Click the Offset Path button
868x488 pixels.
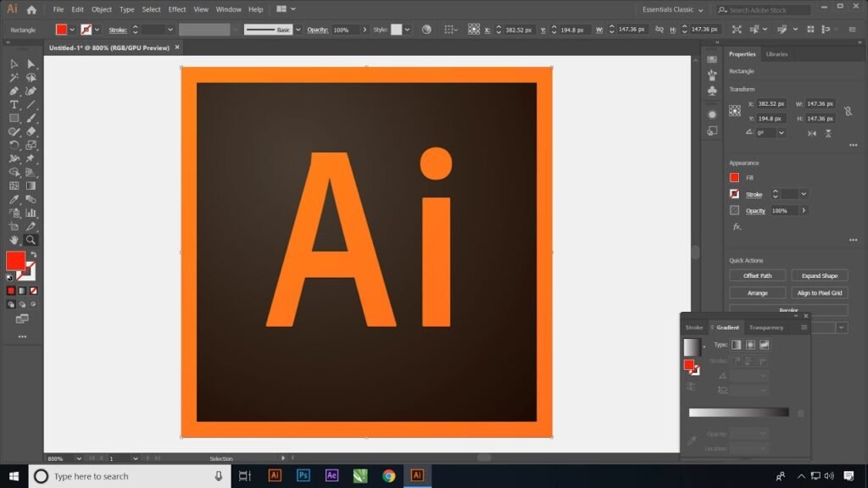757,275
